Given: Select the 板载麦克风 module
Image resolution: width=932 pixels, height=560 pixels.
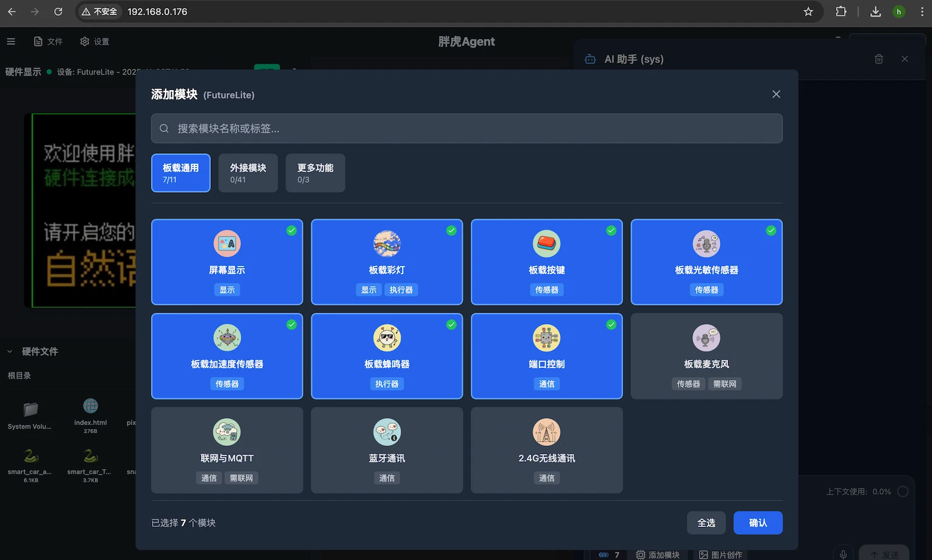Looking at the screenshot, I should 706,356.
